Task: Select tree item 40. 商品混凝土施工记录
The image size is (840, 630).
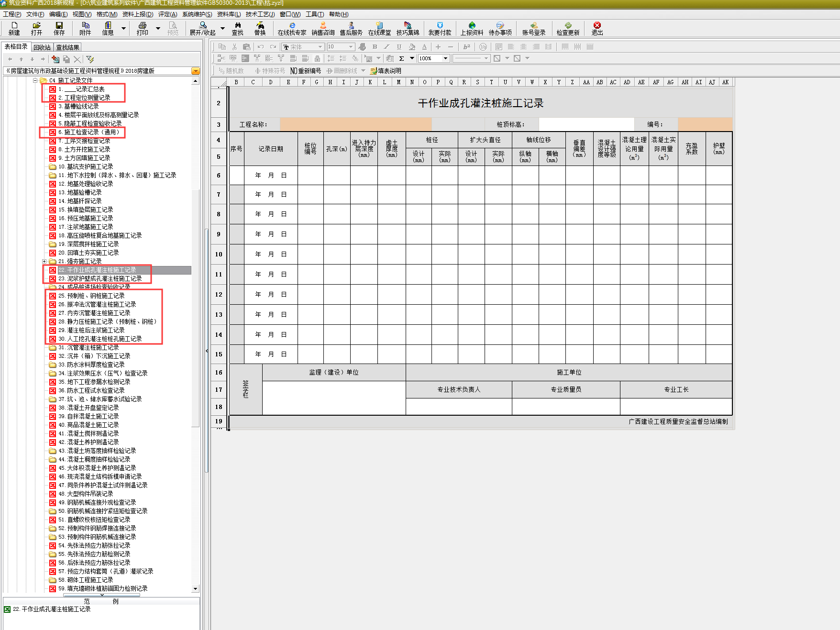Action: coord(88,425)
